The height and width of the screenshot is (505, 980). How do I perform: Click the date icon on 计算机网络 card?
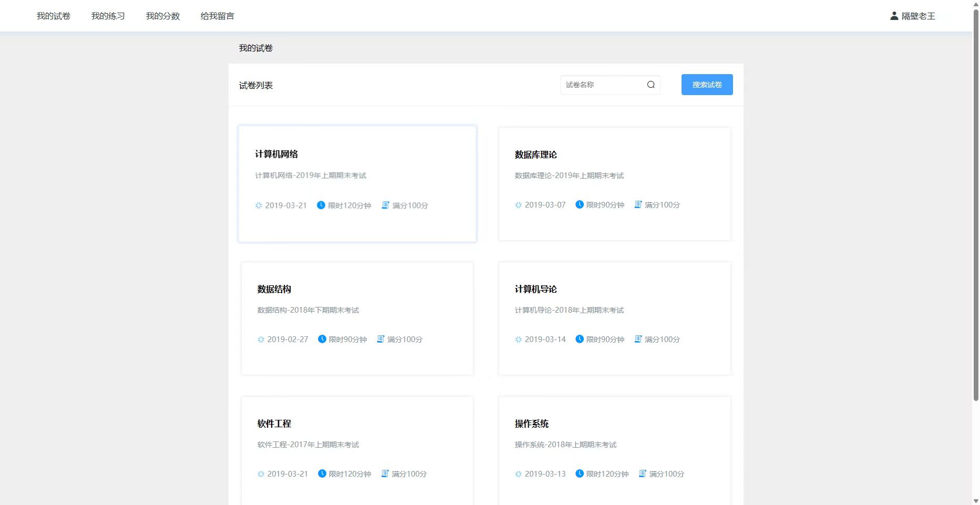point(259,205)
